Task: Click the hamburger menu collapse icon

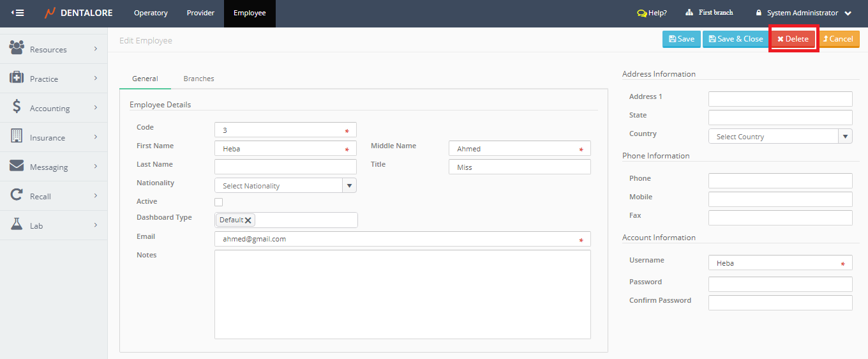Action: 18,13
